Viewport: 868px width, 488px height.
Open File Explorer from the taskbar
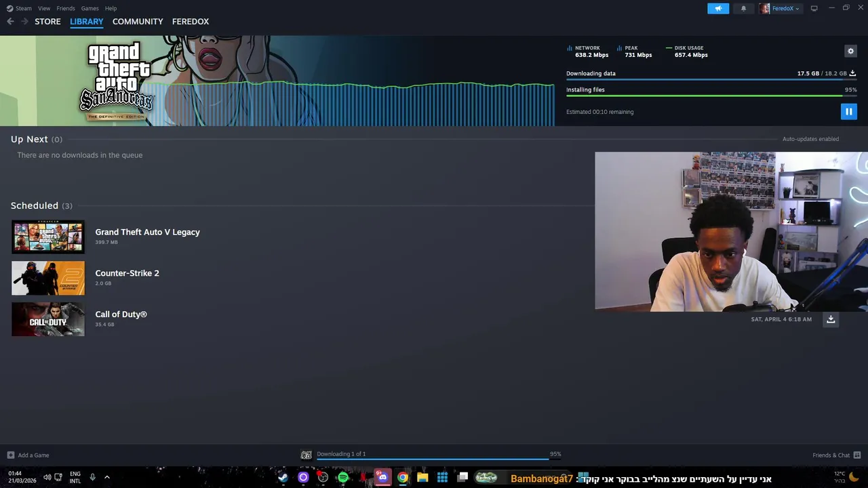pos(422,478)
